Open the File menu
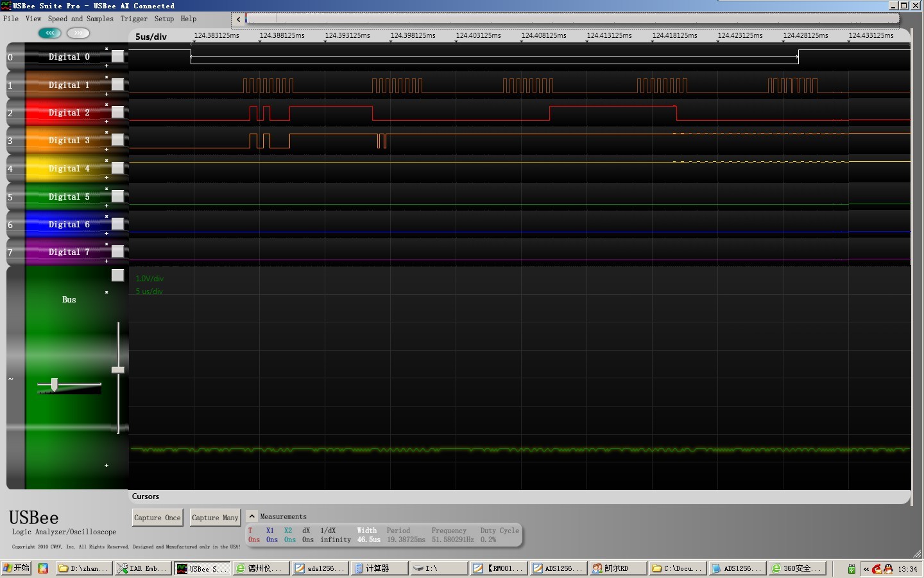 11,19
